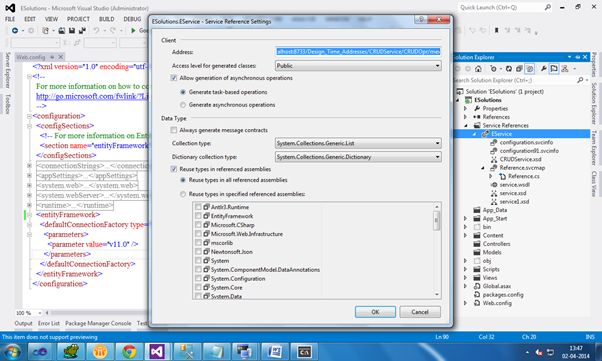Screen dimensions: 602x361
Task: Select Reuse types in all referenced assemblies
Action: pyautogui.click(x=183, y=180)
